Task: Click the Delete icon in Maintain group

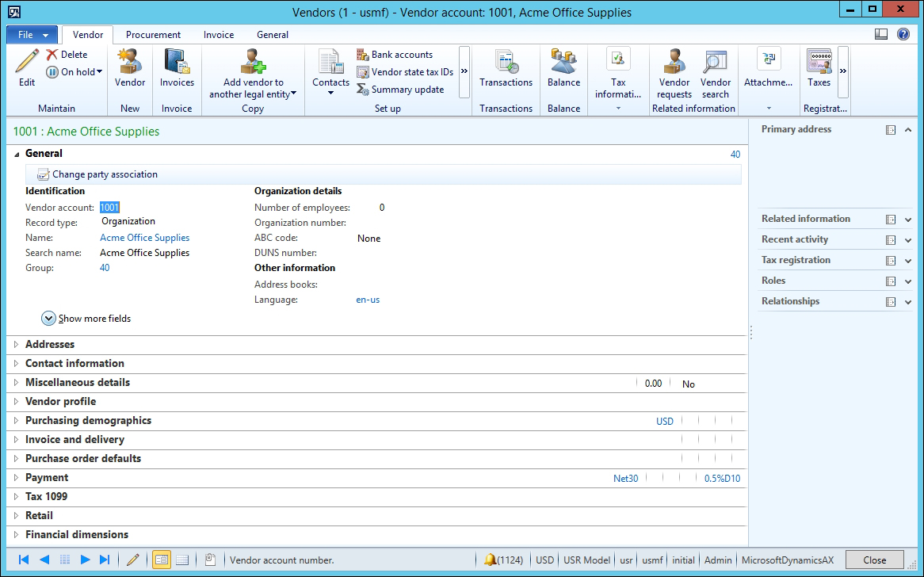Action: click(52, 54)
